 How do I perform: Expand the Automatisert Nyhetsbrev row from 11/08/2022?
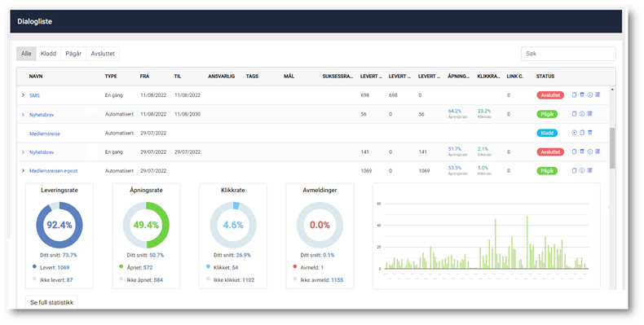coord(23,115)
